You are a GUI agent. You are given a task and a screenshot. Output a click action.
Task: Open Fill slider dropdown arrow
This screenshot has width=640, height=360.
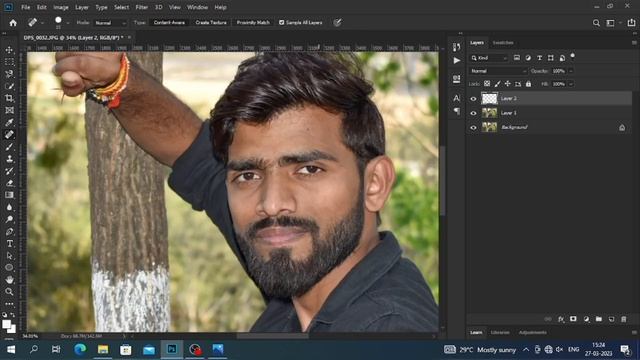[571, 84]
